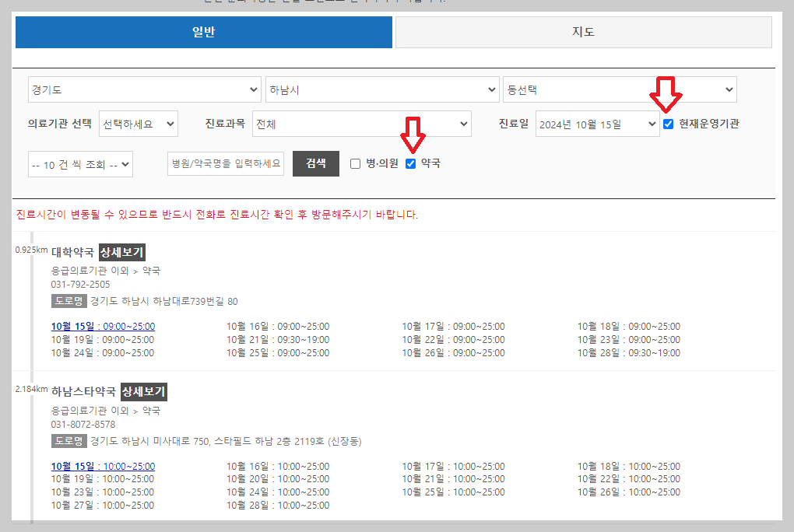The height and width of the screenshot is (532, 794).
Task: Click the red 진료시간 warning notice
Action: pyautogui.click(x=217, y=215)
